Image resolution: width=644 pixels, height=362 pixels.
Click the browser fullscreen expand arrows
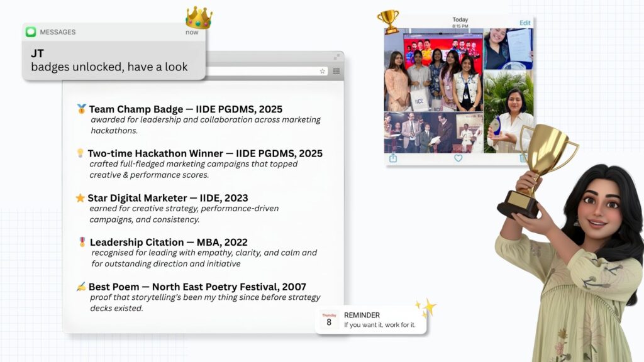tap(336, 57)
